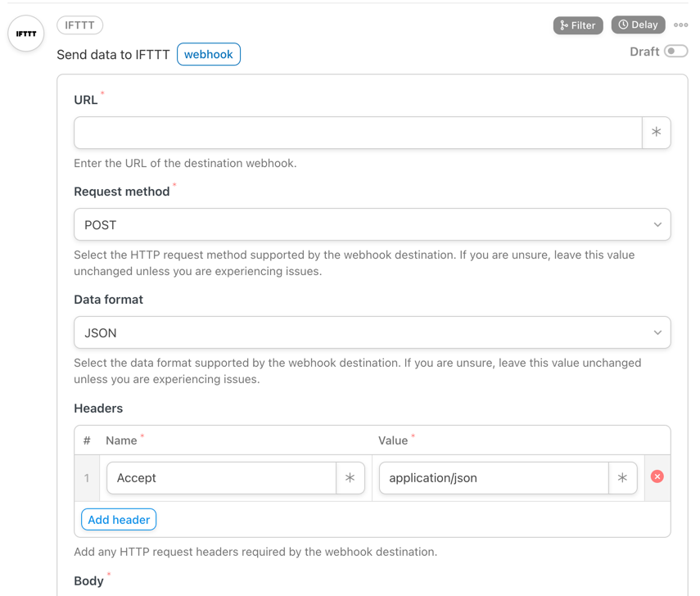
Task: Open the Data format JSON dropdown
Action: pyautogui.click(x=373, y=332)
